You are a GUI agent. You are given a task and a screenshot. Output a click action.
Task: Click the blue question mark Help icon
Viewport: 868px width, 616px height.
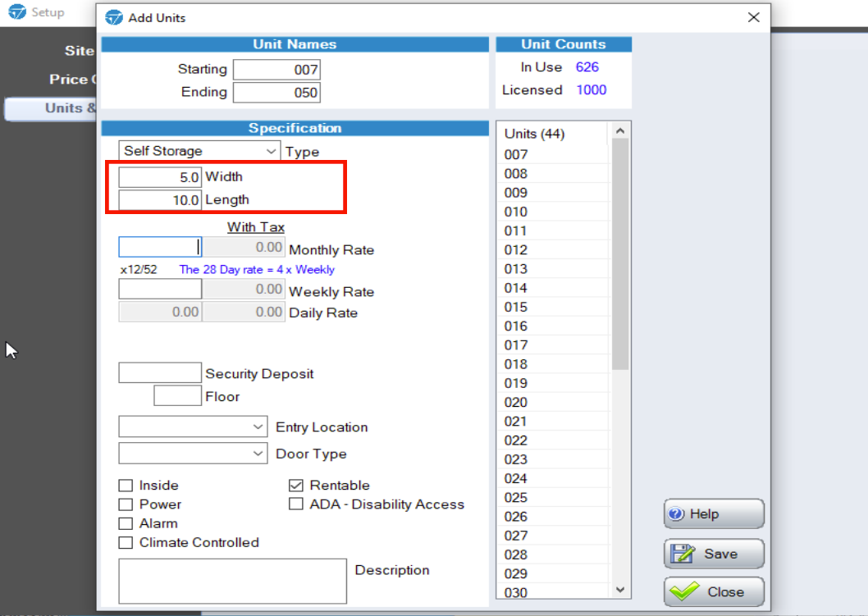677,513
